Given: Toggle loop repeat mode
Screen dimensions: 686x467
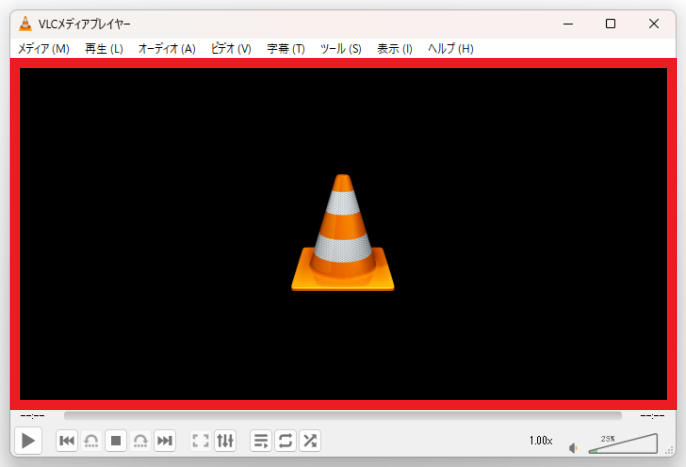Looking at the screenshot, I should (x=285, y=440).
